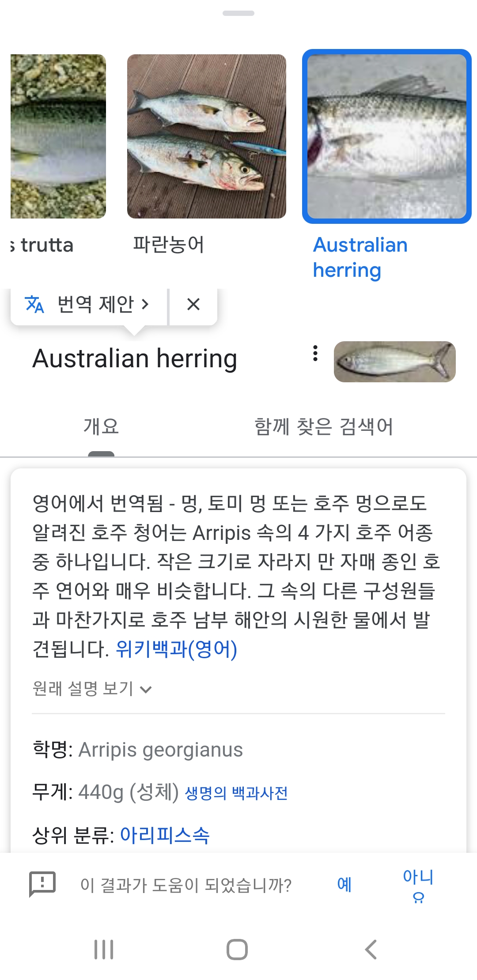
Task: Open the 아리피스속 parent classification link
Action: (165, 835)
